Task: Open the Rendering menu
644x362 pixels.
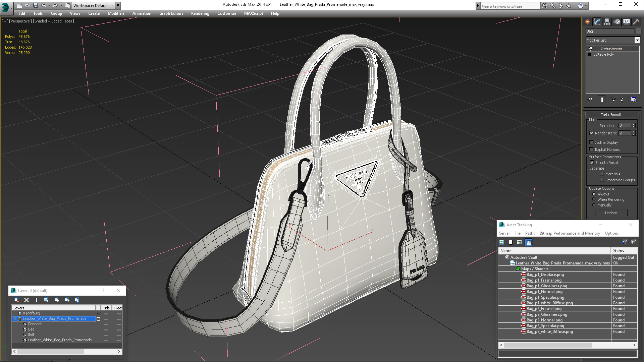Action: coord(200,13)
